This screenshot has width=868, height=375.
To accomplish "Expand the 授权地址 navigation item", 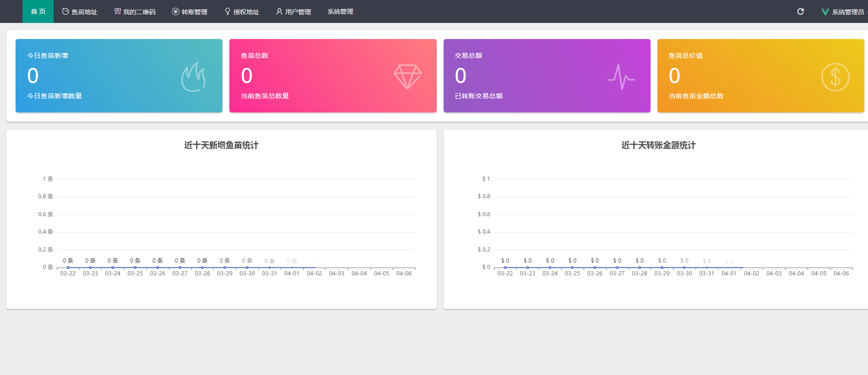I will 242,11.
